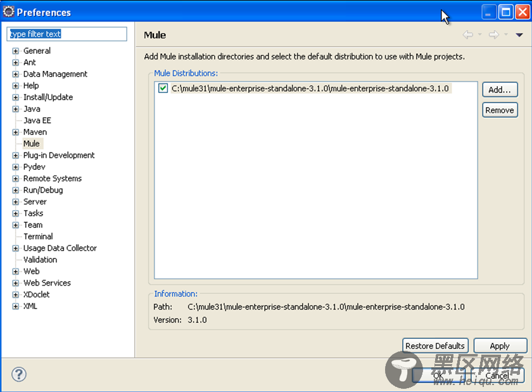Screen dimensions: 532x392
Task: Select Usage Data Collector in tree
Action: 60,248
